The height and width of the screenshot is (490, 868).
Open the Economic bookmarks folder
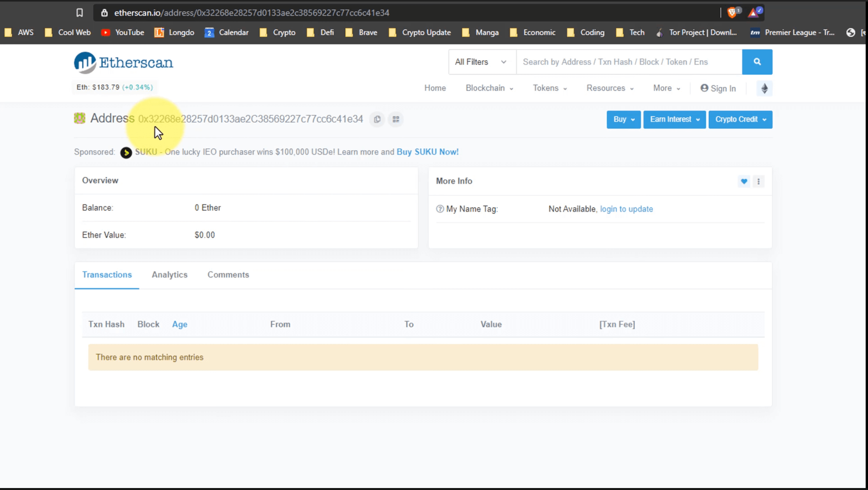[532, 33]
